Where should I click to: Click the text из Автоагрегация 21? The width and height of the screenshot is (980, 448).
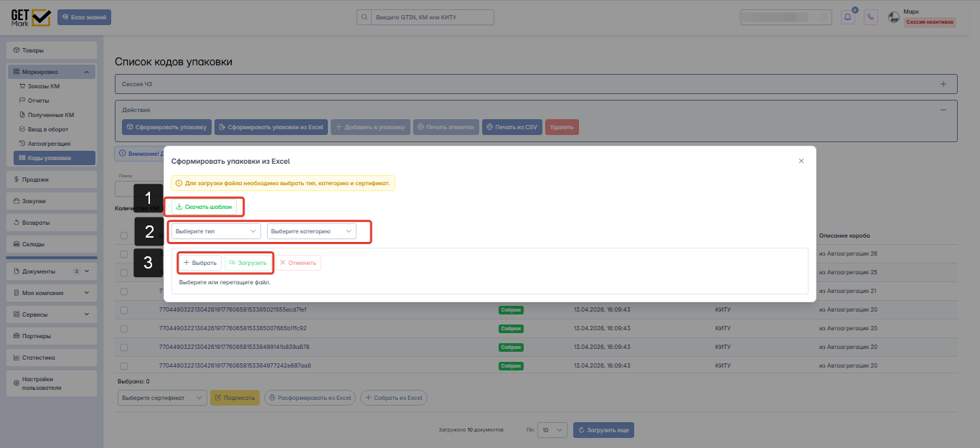(x=848, y=291)
